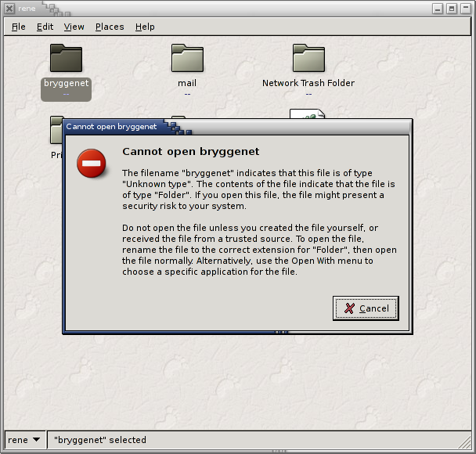Click the bold Cannot open bryggenet heading
476x454 pixels.
tap(191, 151)
